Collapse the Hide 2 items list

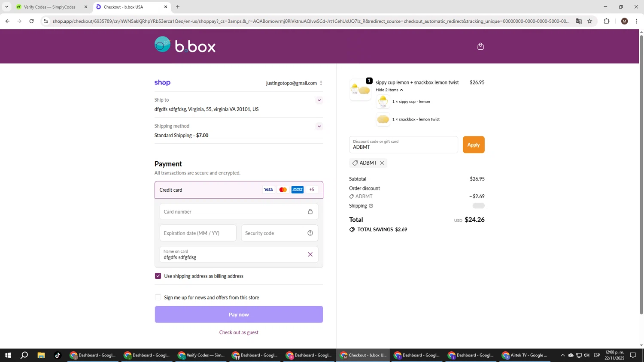389,90
